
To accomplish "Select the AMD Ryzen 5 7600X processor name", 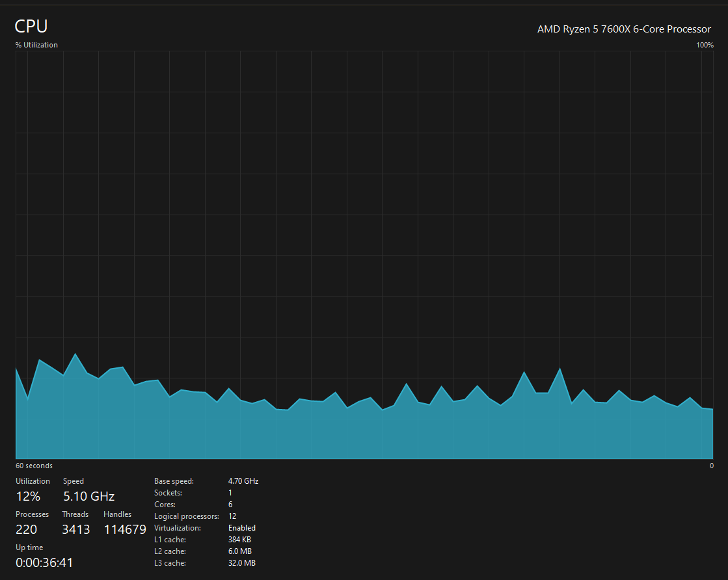I will [x=623, y=29].
